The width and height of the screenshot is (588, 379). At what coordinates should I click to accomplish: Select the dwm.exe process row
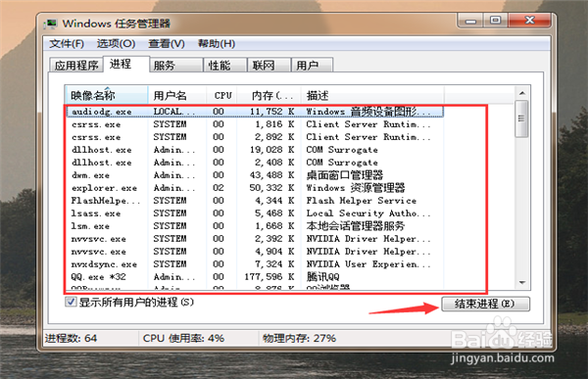coord(255,175)
